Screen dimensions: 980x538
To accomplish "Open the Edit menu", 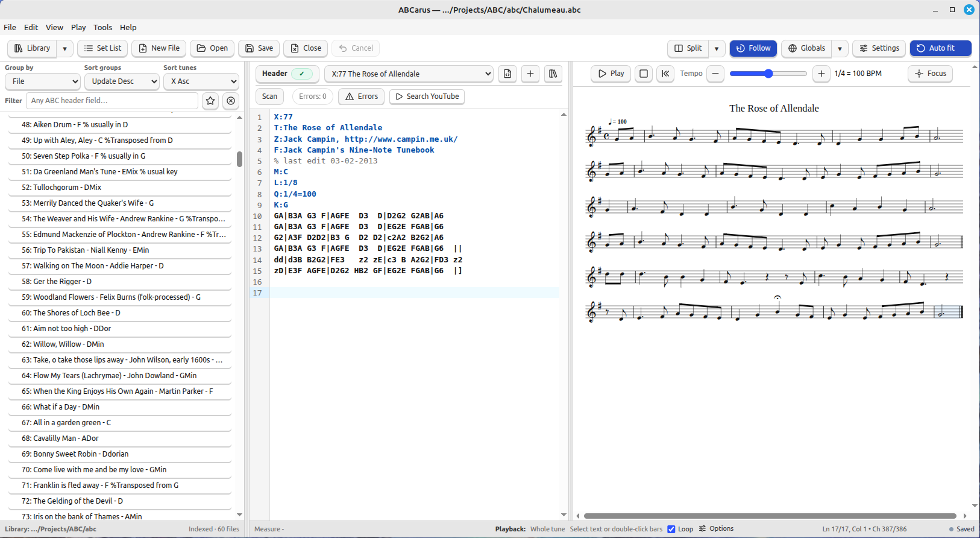I will 31,27.
